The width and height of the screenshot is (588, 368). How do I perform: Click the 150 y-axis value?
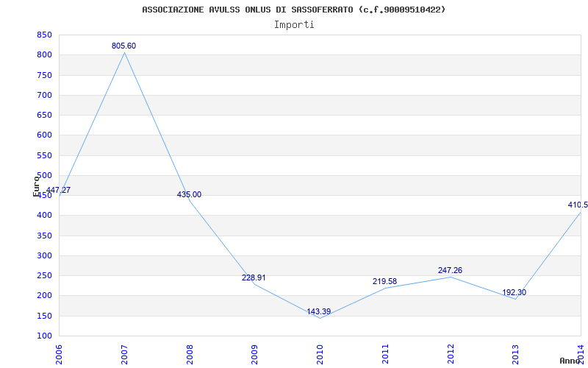click(x=44, y=316)
